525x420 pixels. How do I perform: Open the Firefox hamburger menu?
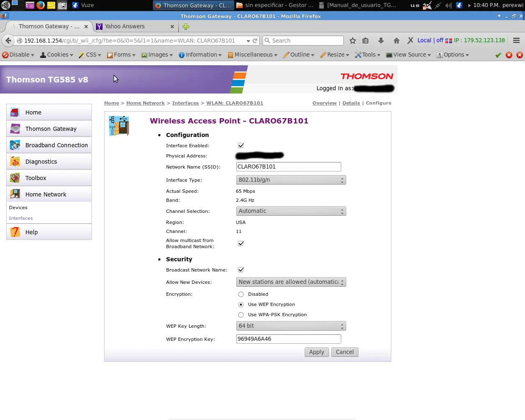(516, 41)
